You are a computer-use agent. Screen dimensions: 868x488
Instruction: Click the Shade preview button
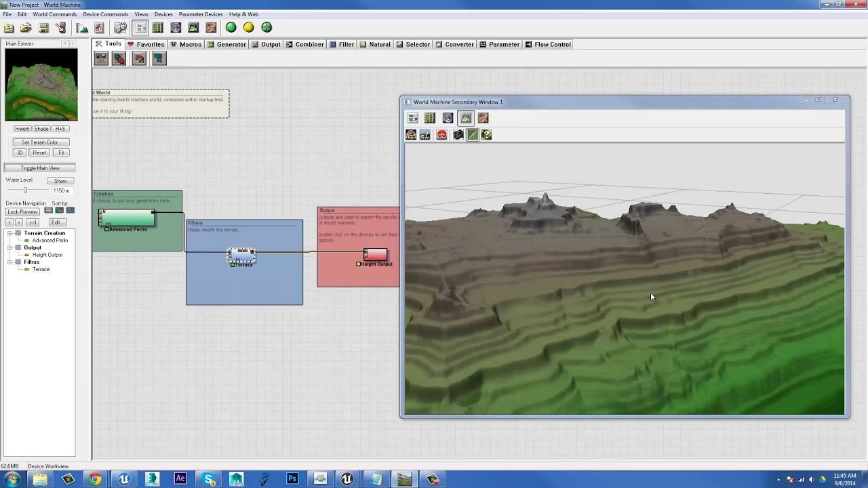(x=41, y=129)
